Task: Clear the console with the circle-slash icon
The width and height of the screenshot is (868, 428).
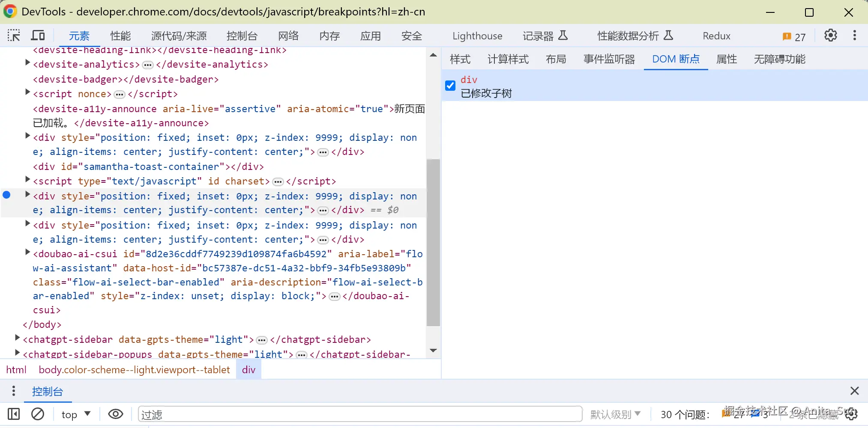Action: click(x=38, y=414)
